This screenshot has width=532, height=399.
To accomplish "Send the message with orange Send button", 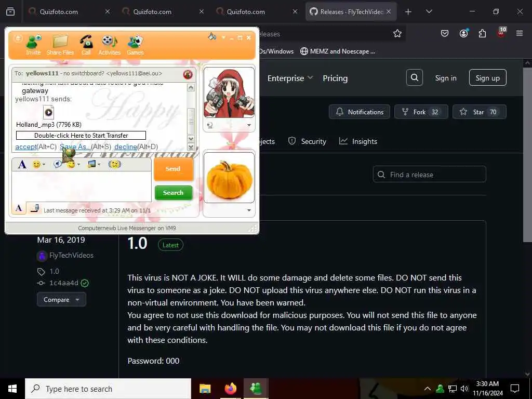I will coord(174,169).
